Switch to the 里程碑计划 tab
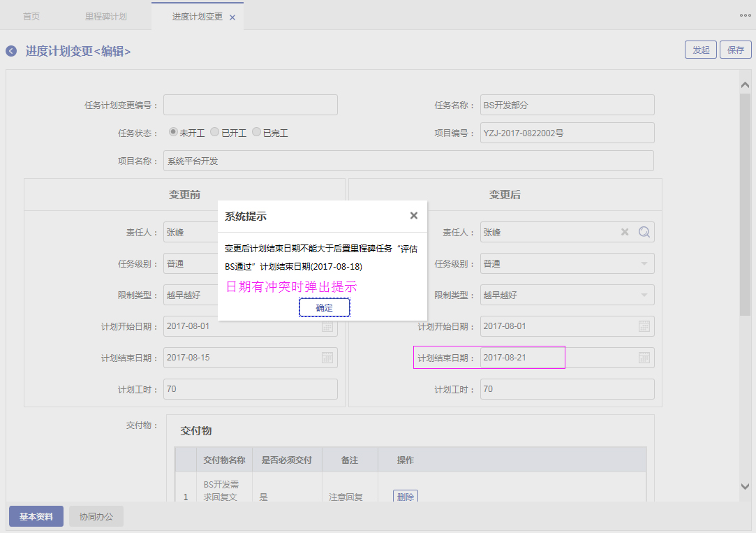The width and height of the screenshot is (756, 533). 106,16
